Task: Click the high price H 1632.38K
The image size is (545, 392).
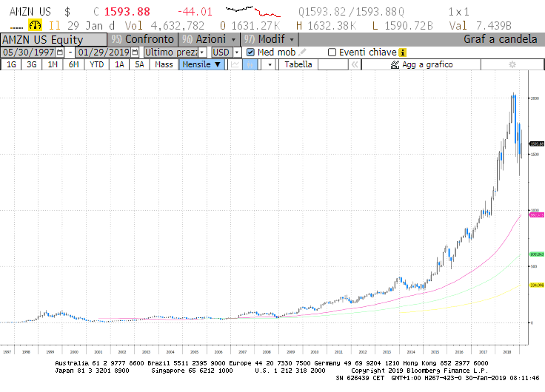Action: coord(326,26)
